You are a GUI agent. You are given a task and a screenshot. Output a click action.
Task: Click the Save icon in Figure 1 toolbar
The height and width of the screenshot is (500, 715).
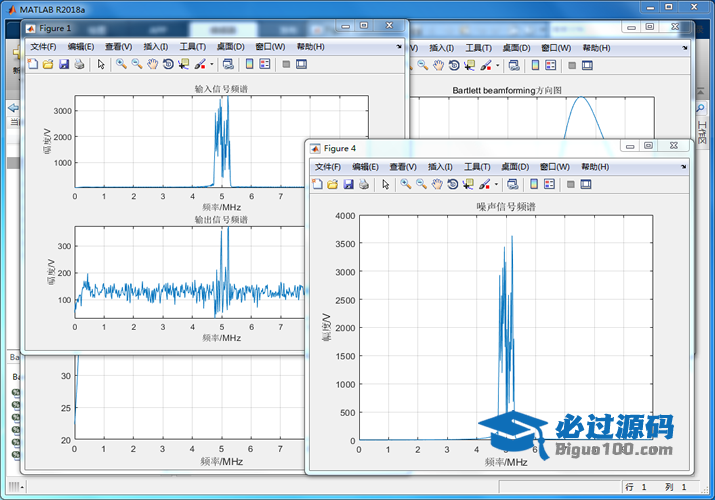click(x=64, y=64)
